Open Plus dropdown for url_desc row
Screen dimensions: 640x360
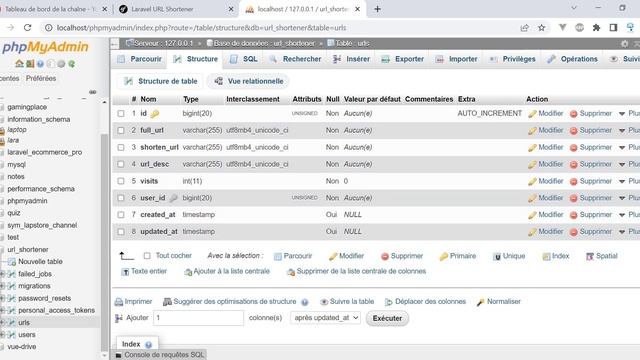coord(629,164)
